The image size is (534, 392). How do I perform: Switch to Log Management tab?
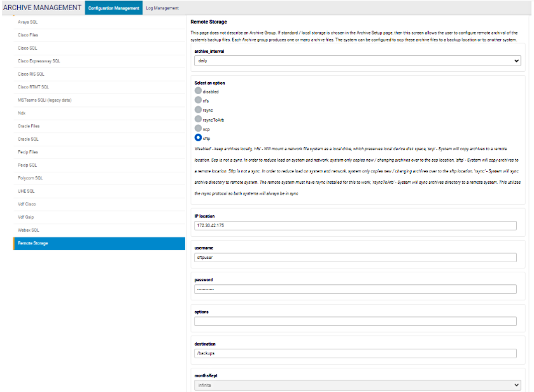(x=162, y=8)
